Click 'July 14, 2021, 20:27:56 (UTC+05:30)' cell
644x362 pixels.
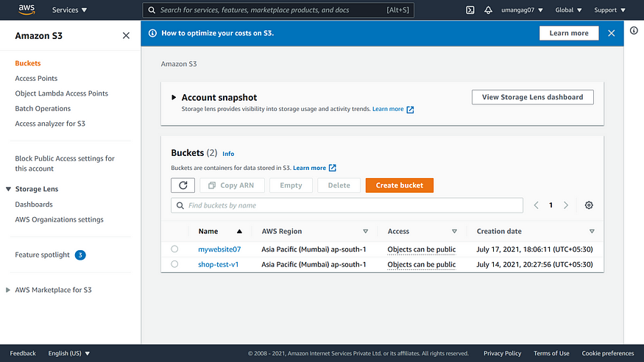[x=534, y=264]
